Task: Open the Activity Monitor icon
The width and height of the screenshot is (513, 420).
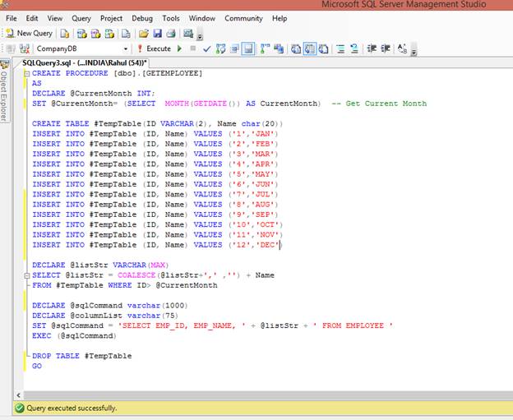Action: tap(188, 34)
